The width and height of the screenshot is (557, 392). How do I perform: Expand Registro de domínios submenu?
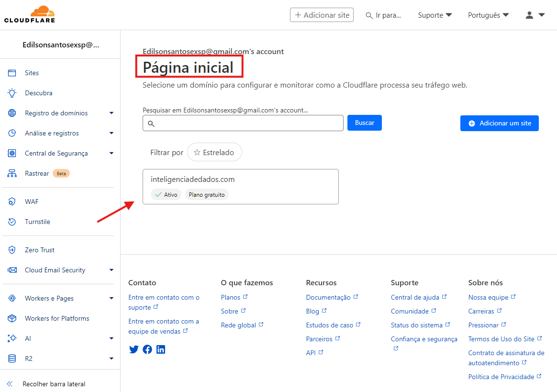[x=111, y=113]
